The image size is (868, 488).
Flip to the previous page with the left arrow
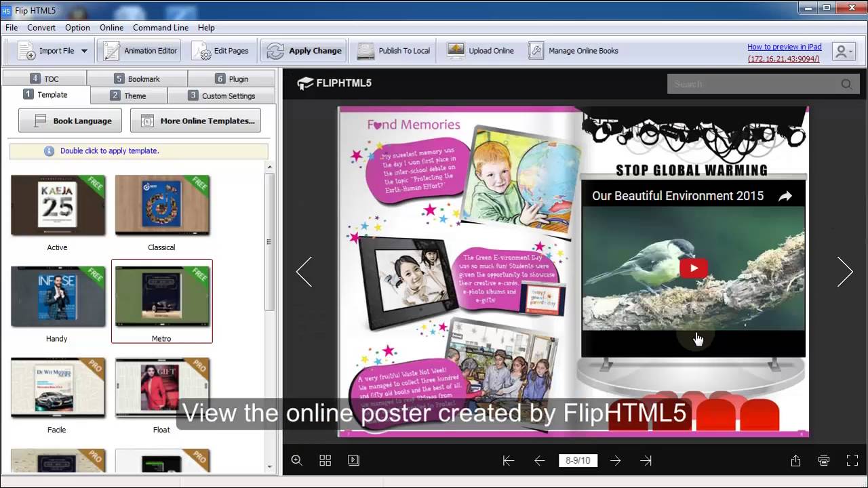tap(304, 272)
